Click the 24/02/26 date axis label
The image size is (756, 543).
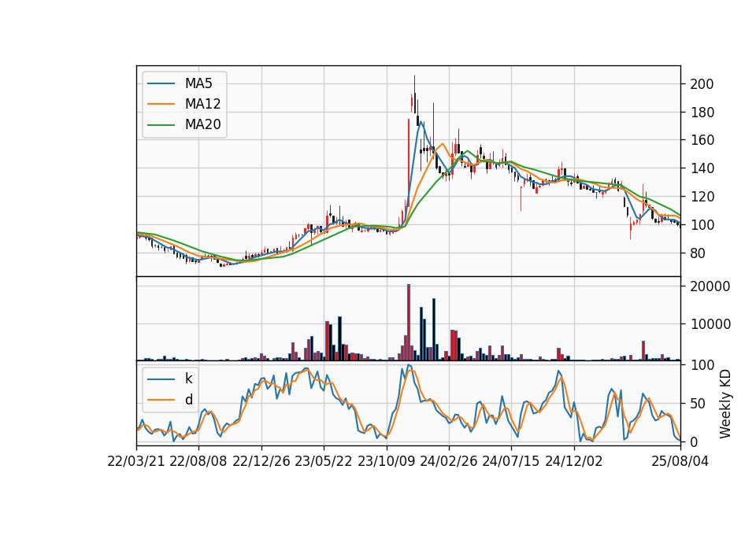[x=449, y=461]
